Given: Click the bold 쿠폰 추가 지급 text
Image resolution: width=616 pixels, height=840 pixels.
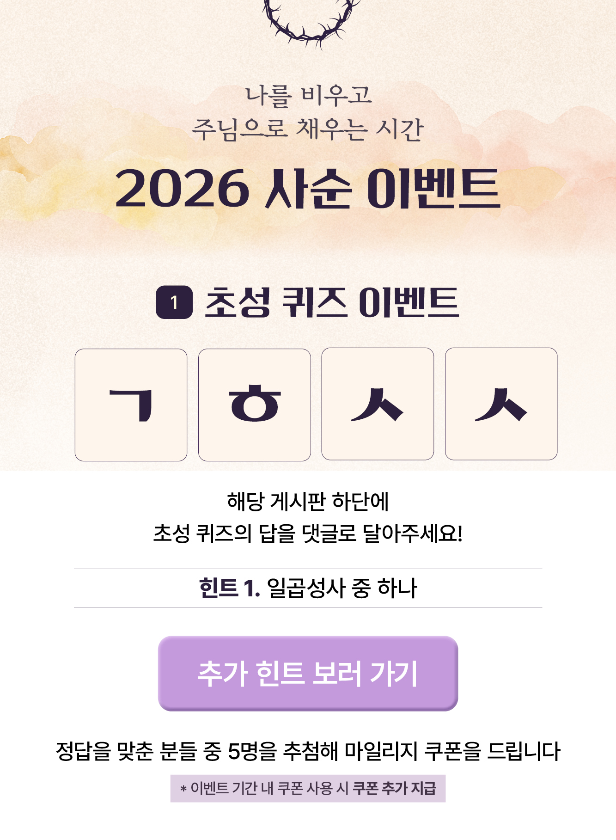Looking at the screenshot, I should [394, 788].
